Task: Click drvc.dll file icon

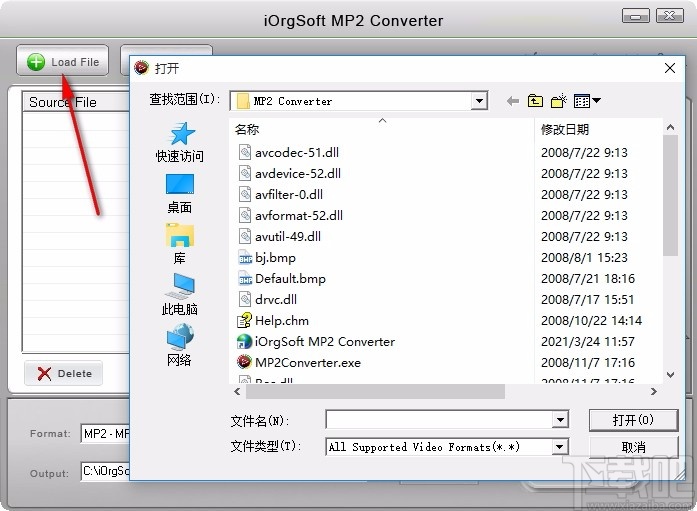Action: [245, 299]
